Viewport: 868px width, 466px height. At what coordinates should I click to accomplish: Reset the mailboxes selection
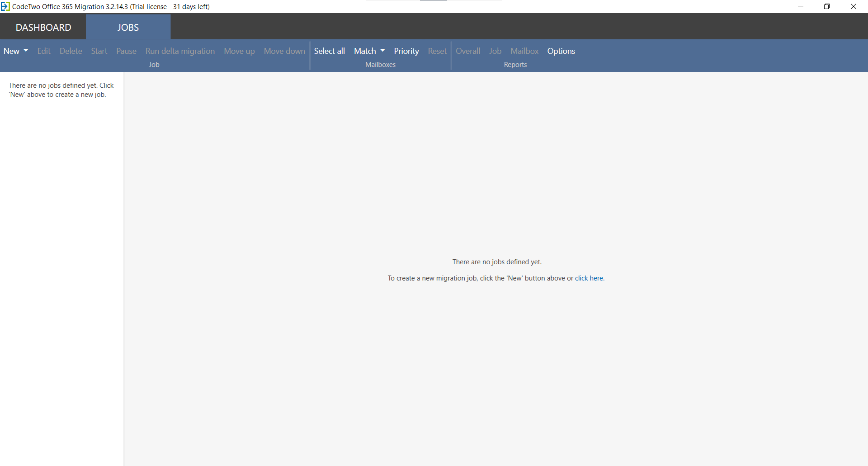click(437, 51)
